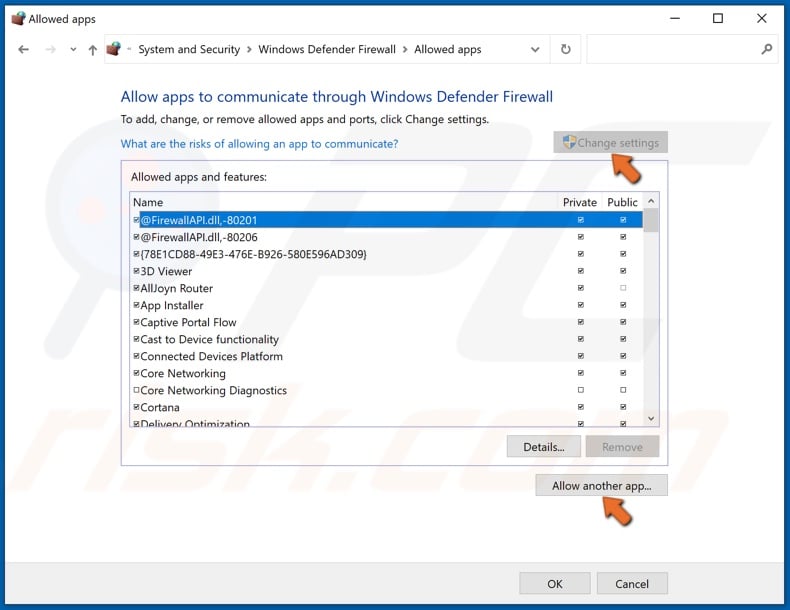
Task: Toggle the @FirewallAPI.dll,-80206 name checkbox
Action: pos(137,237)
